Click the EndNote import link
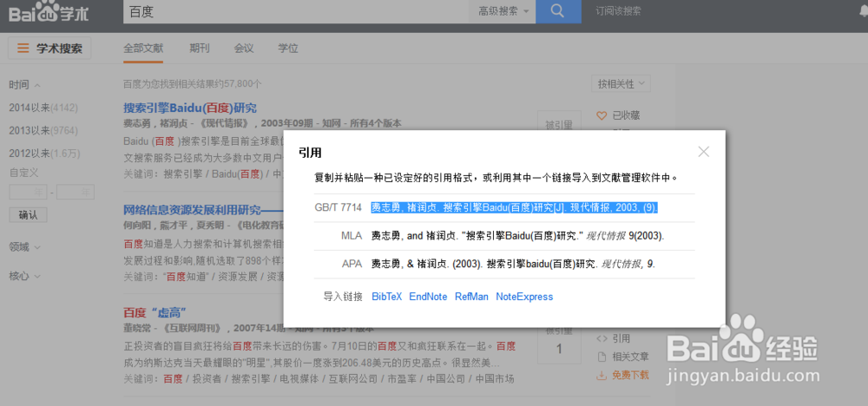The width and height of the screenshot is (868, 406). pos(428,297)
